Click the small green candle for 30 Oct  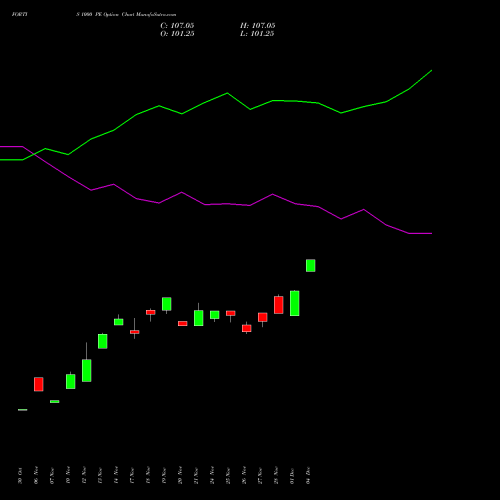click(23, 410)
